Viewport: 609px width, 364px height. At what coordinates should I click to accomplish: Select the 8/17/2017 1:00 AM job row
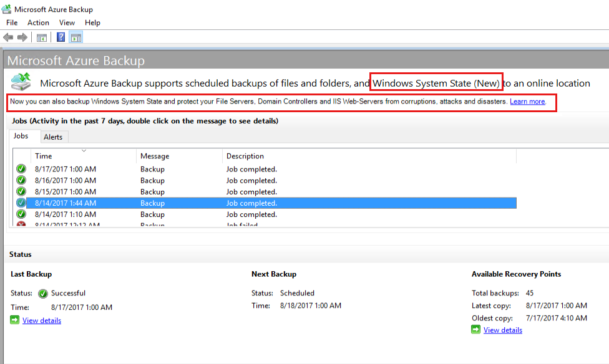(x=266, y=169)
